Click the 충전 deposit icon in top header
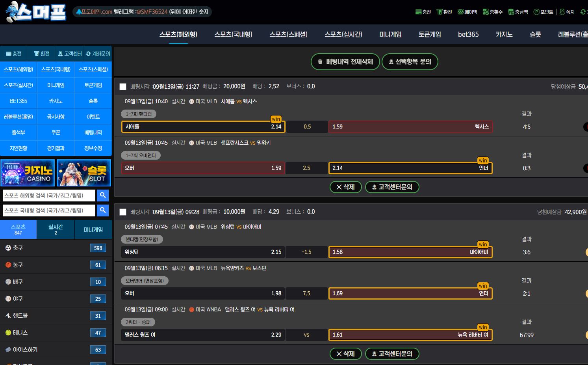The width and height of the screenshot is (588, 365). pos(423,12)
